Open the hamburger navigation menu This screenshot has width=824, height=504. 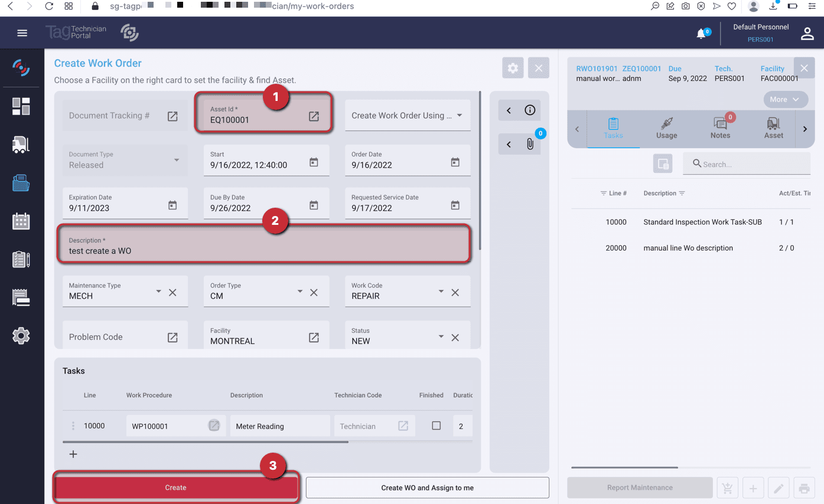tap(22, 33)
